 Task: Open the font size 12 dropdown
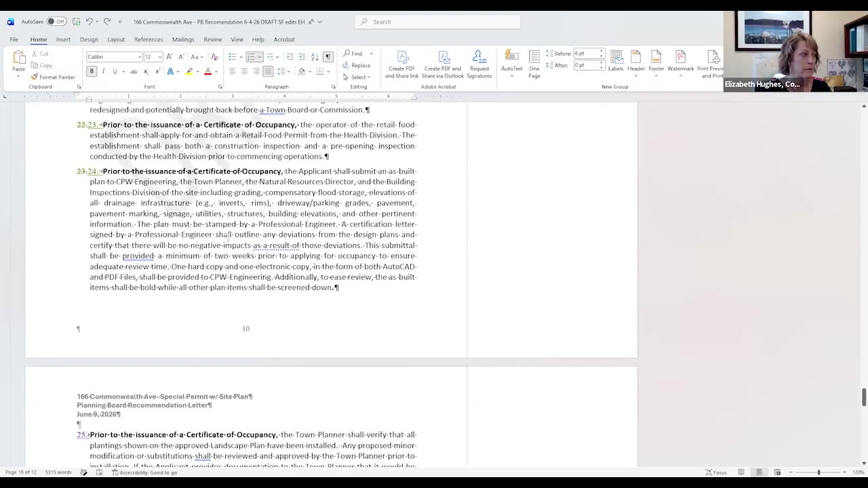pyautogui.click(x=160, y=57)
